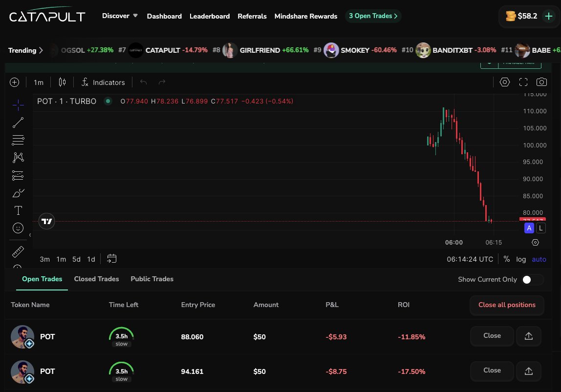Screen dimensions: 561x392
Task: Toggle Show Current Only switch
Action: [532, 279]
